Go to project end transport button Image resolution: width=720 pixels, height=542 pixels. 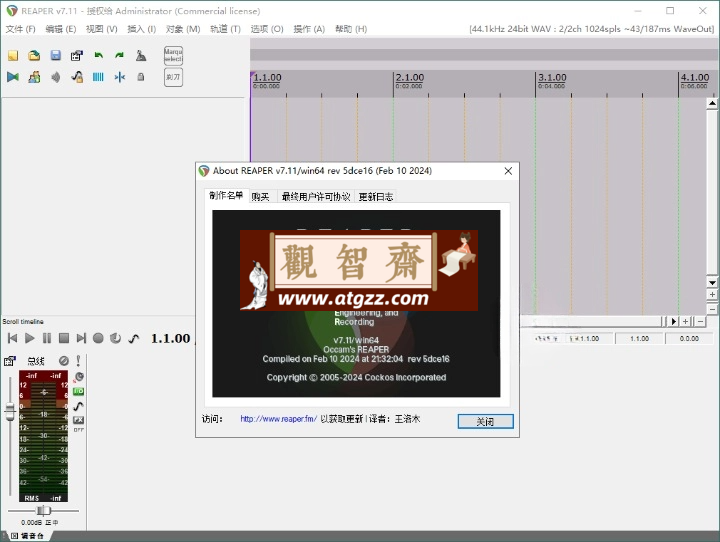(81, 339)
